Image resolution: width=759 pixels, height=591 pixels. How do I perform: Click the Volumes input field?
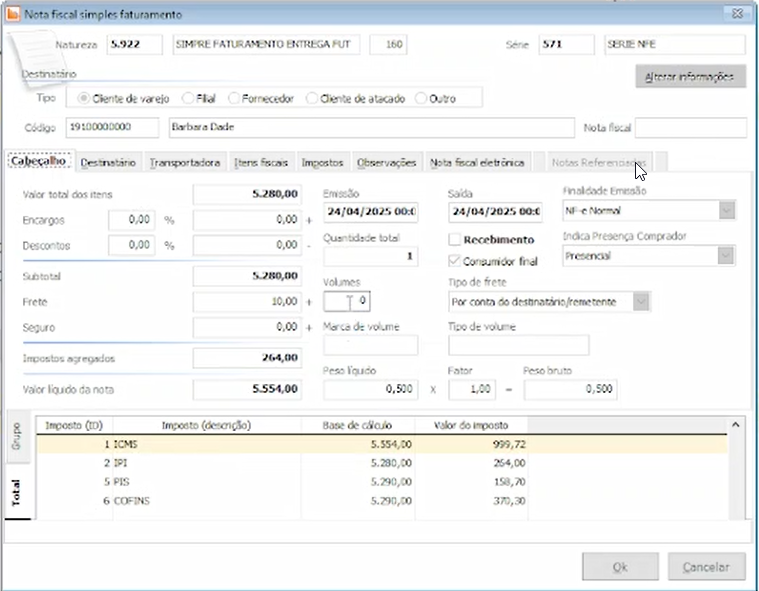pos(348,300)
